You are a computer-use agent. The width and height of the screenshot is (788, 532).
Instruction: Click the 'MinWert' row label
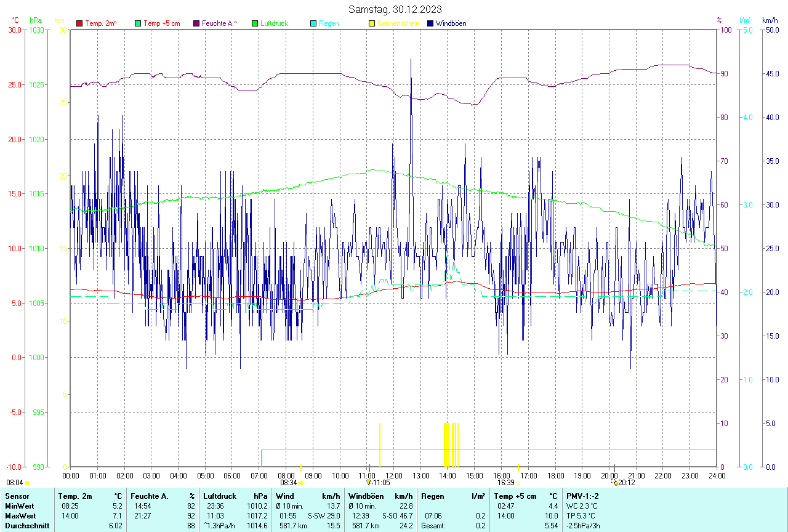pyautogui.click(x=18, y=506)
